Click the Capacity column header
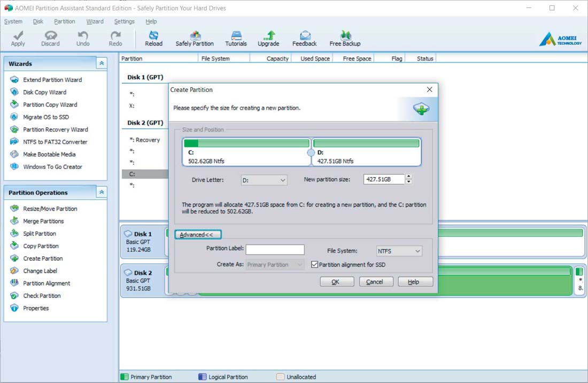Viewport: 588px width, 383px height. click(x=270, y=58)
